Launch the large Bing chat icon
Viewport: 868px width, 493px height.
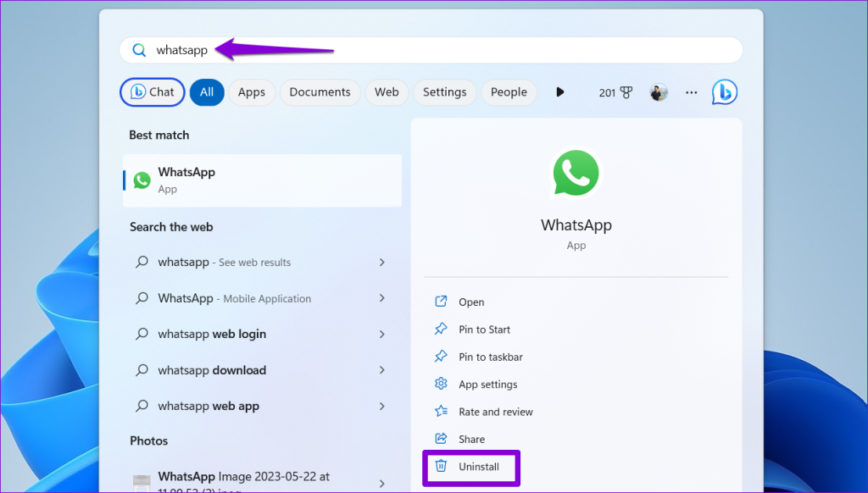725,91
